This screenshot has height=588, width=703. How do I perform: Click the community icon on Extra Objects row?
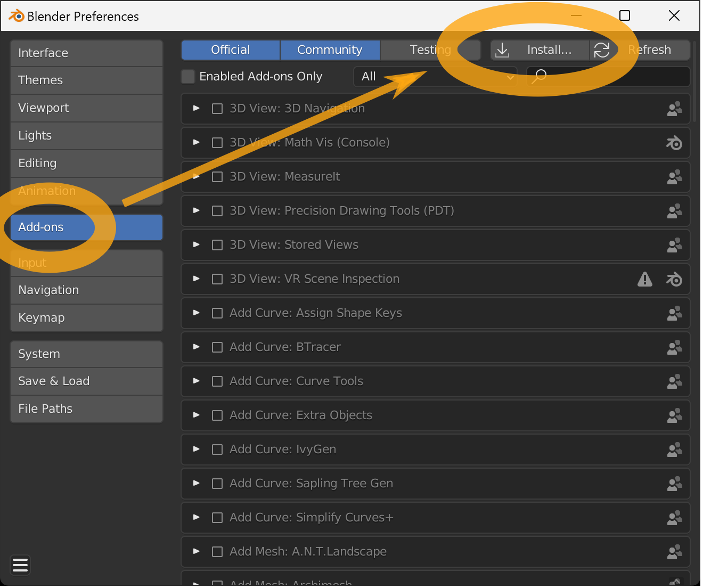(675, 415)
